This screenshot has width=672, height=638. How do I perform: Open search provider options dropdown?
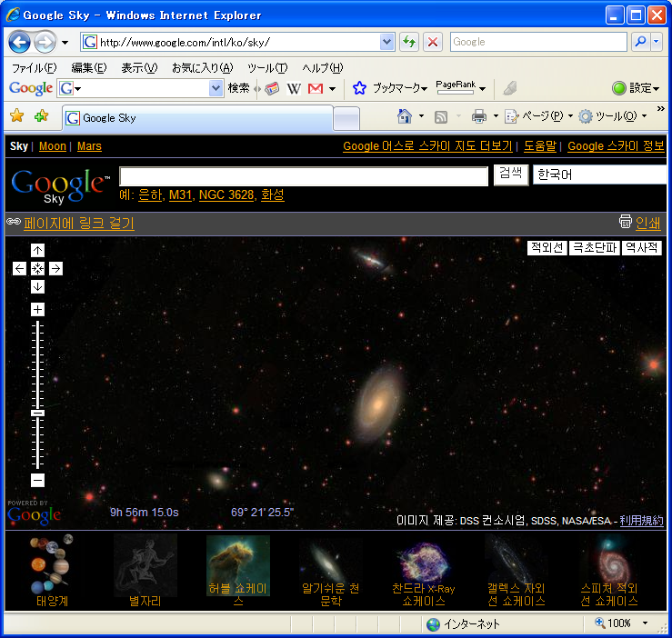(x=657, y=42)
